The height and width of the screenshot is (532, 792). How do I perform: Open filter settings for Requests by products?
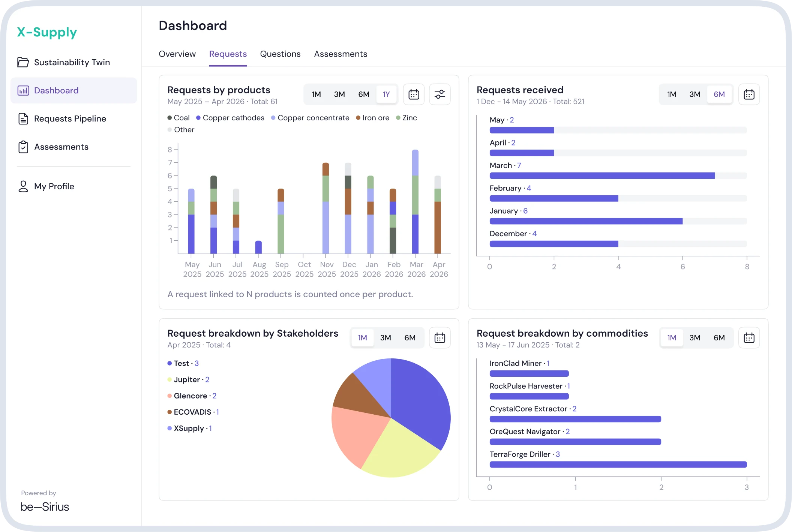coord(439,94)
